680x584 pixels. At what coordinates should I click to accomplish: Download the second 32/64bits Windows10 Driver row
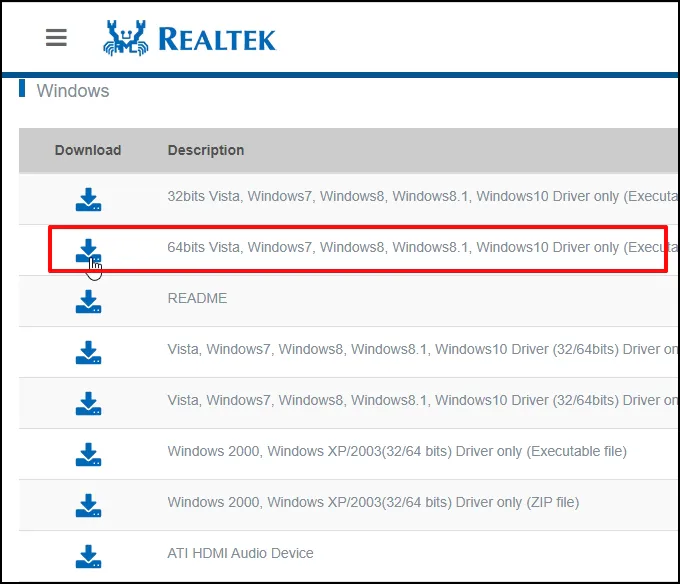click(88, 404)
